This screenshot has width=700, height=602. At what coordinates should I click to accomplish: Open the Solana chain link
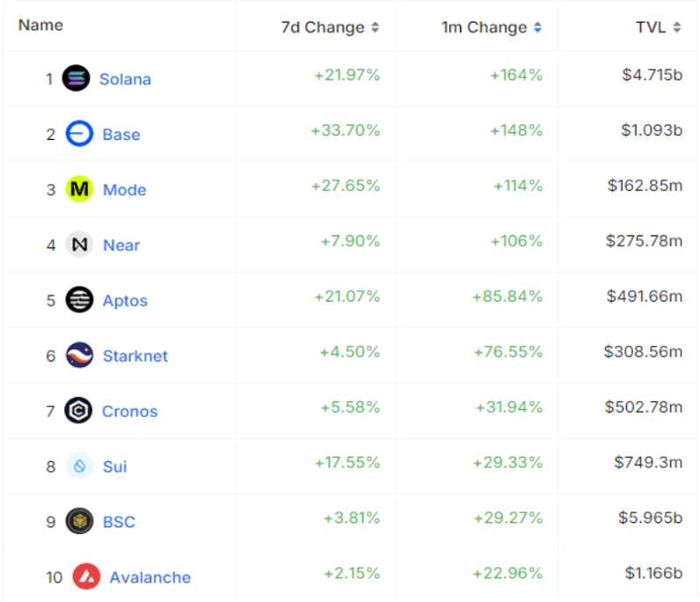click(x=126, y=79)
